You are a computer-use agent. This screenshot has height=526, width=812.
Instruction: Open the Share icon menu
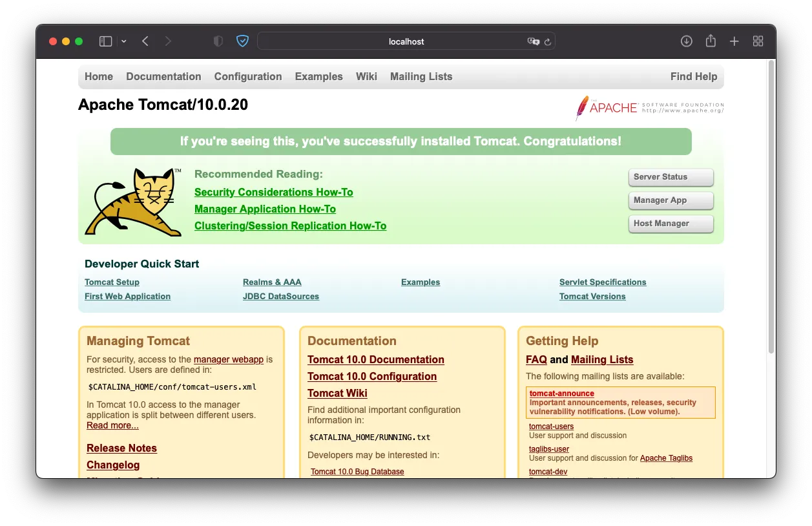click(x=711, y=41)
